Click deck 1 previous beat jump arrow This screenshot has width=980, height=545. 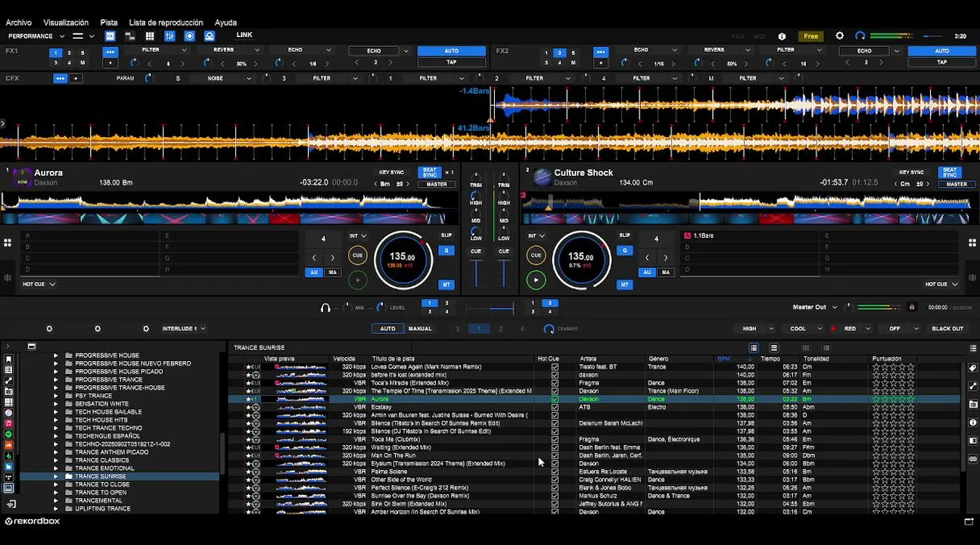point(314,258)
